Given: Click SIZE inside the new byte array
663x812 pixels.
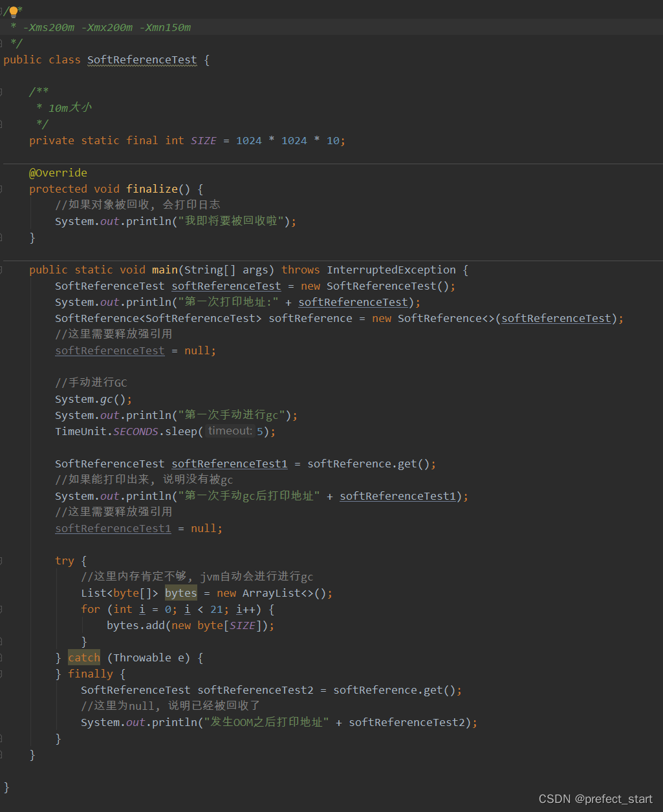Looking at the screenshot, I should click(x=243, y=625).
